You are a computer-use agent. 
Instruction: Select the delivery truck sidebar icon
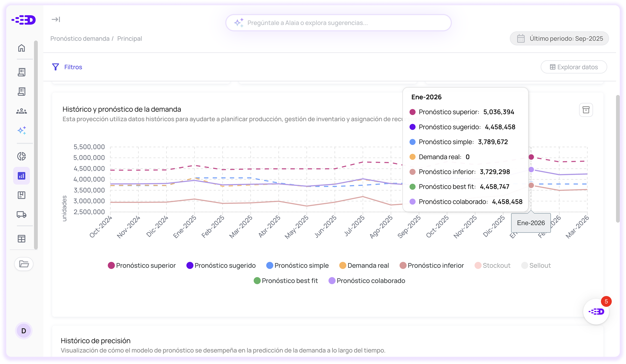21,214
